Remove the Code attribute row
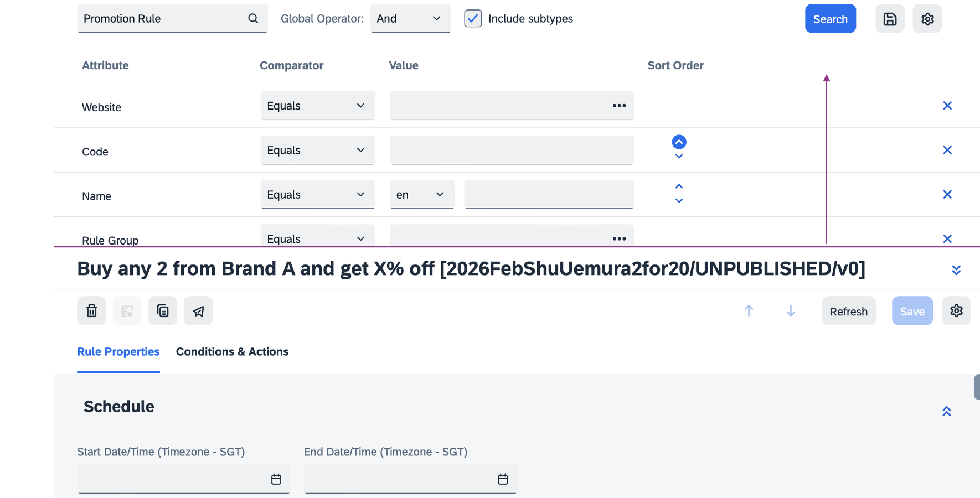 click(x=947, y=150)
